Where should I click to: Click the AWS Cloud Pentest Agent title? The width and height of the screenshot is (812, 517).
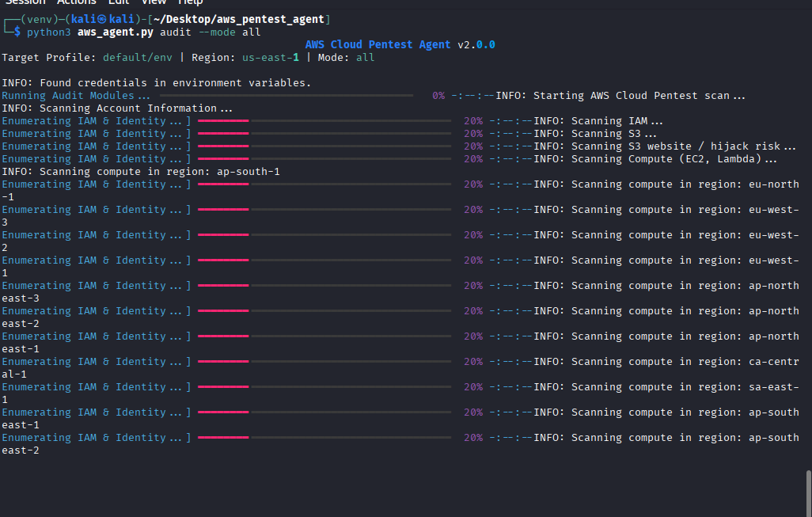coord(378,45)
